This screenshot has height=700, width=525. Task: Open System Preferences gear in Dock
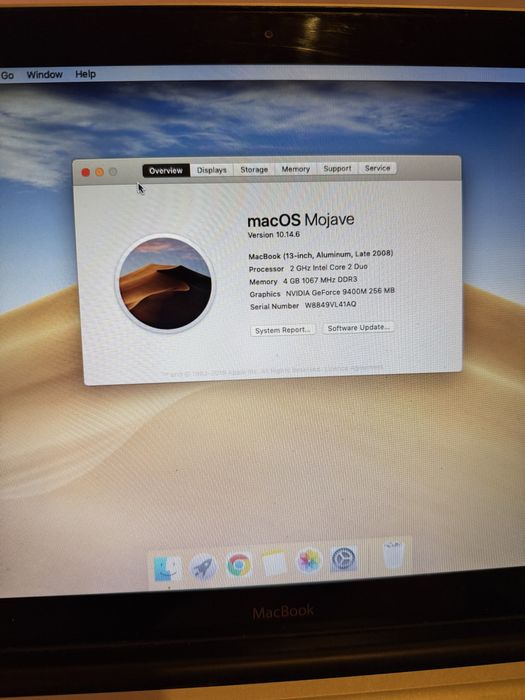(344, 558)
